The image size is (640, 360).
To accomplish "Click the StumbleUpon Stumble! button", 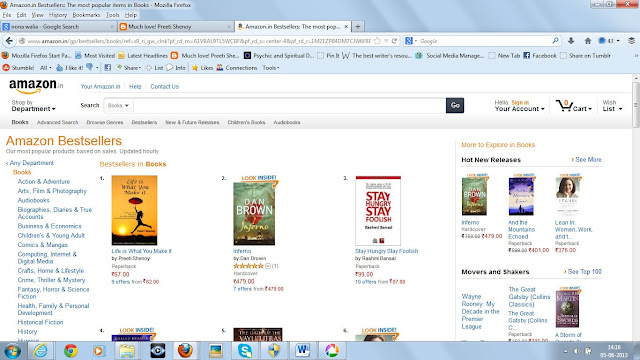I will coord(19,68).
